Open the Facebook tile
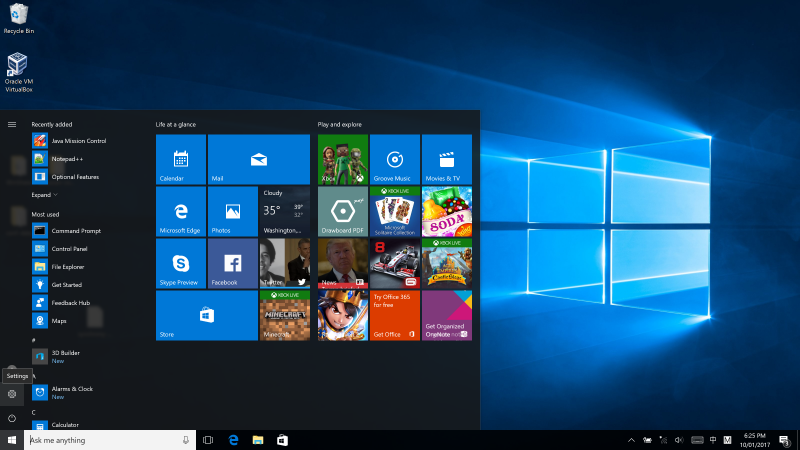800x450 pixels. click(233, 263)
